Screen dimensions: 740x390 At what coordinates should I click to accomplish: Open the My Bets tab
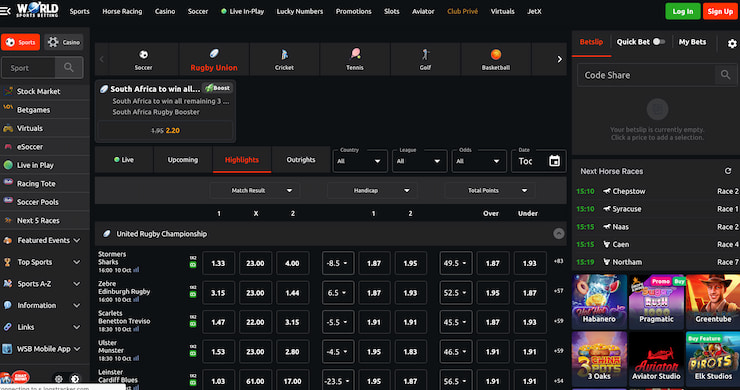pos(692,42)
